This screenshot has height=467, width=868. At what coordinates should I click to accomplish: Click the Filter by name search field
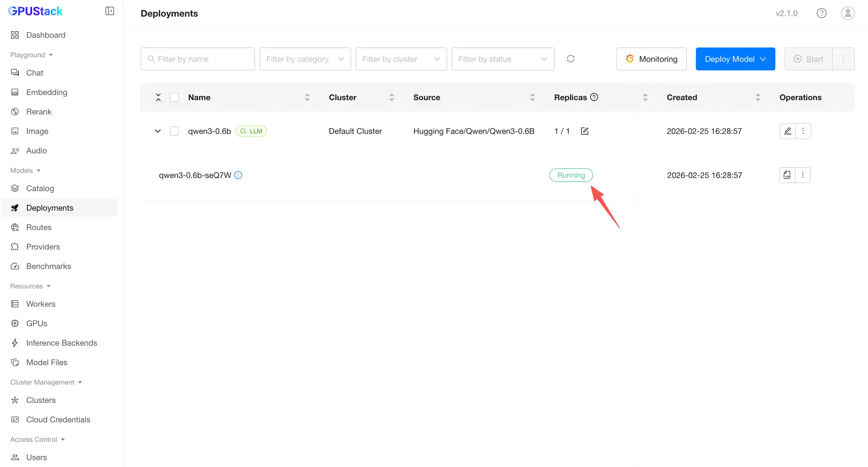coord(198,59)
